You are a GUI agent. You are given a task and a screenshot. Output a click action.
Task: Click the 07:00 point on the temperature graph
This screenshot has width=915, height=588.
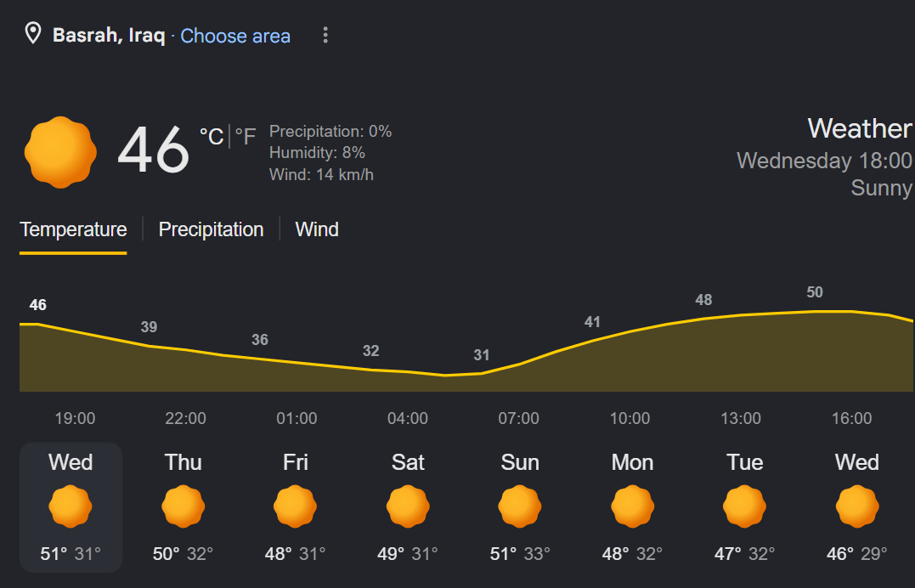519,365
